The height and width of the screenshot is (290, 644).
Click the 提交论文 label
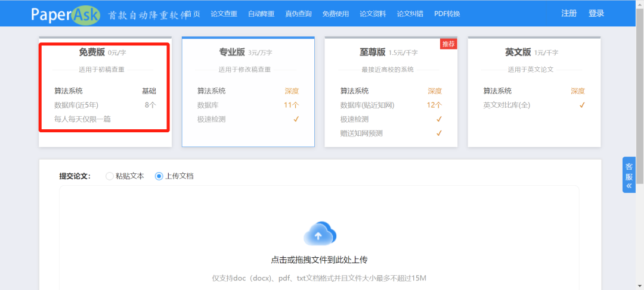[75, 176]
